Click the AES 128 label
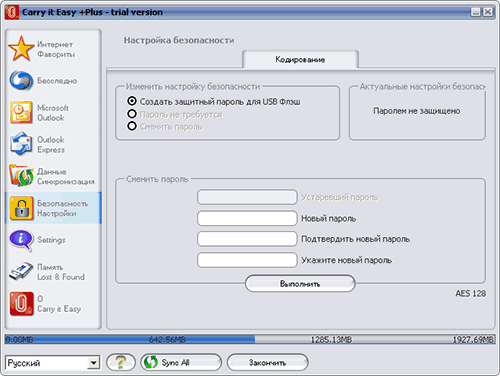This screenshot has height=376, width=500. pos(471,293)
